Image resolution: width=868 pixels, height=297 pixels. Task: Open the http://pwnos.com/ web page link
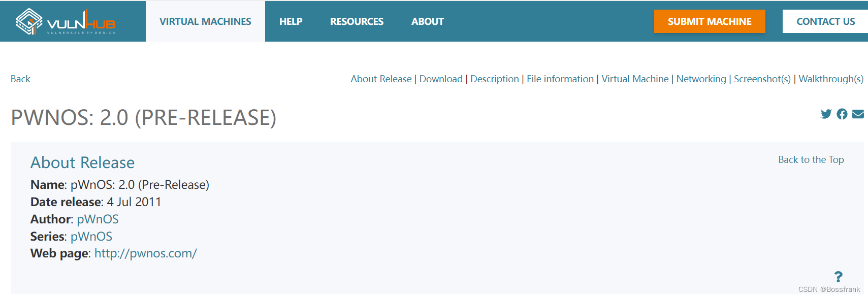146,253
